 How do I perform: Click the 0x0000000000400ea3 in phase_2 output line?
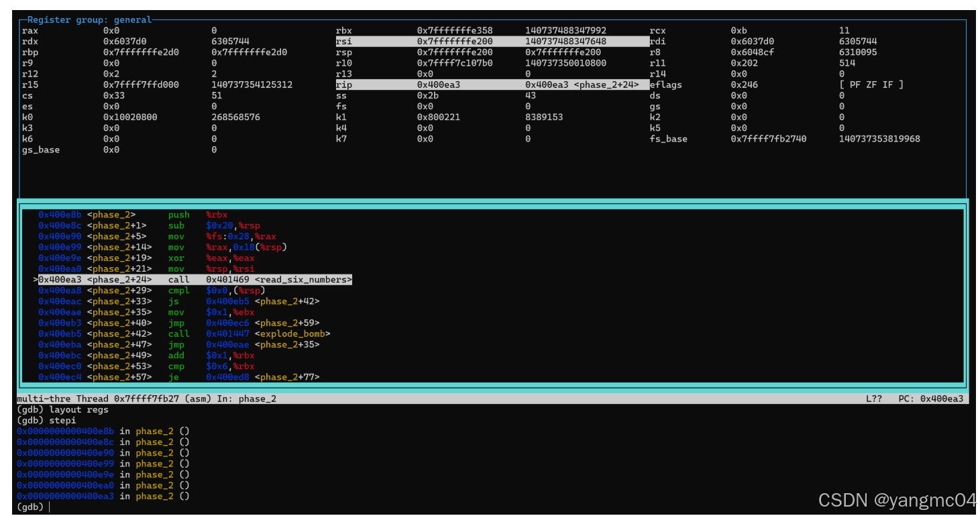pos(103,496)
